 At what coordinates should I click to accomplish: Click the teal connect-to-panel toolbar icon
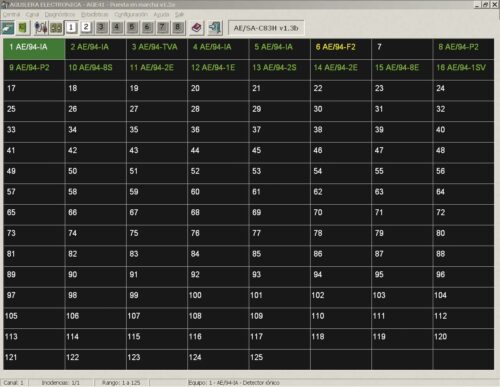coord(8,28)
